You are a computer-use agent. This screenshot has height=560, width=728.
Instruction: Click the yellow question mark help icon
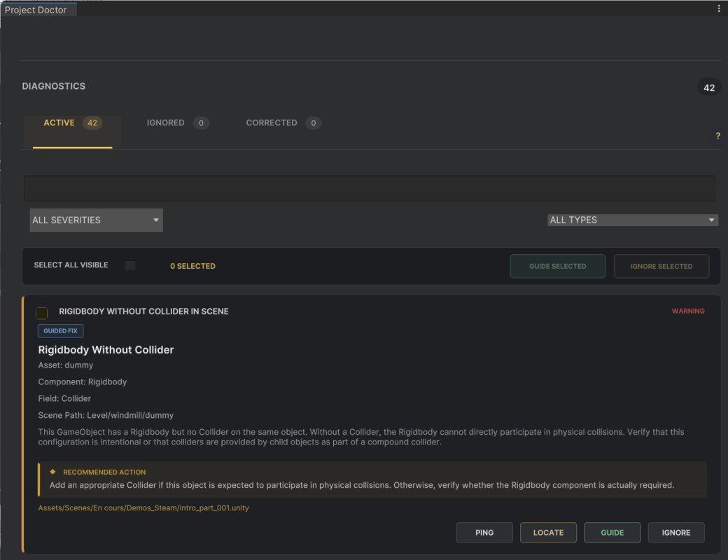717,136
